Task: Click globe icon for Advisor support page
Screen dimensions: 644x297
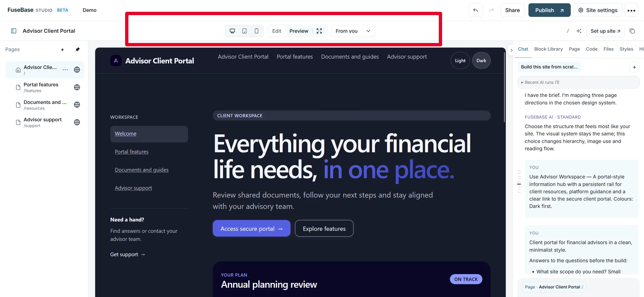Action: (77, 122)
